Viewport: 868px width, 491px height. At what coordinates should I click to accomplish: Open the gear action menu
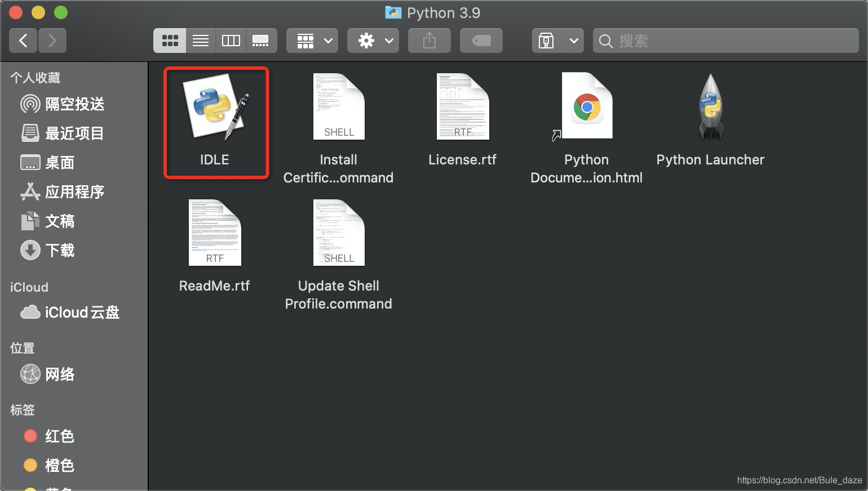(x=373, y=41)
